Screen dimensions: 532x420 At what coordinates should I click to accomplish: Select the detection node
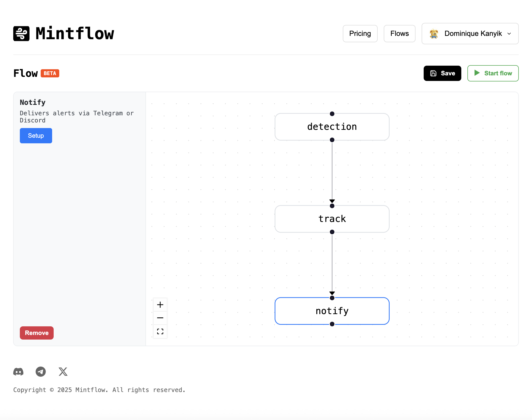(332, 127)
